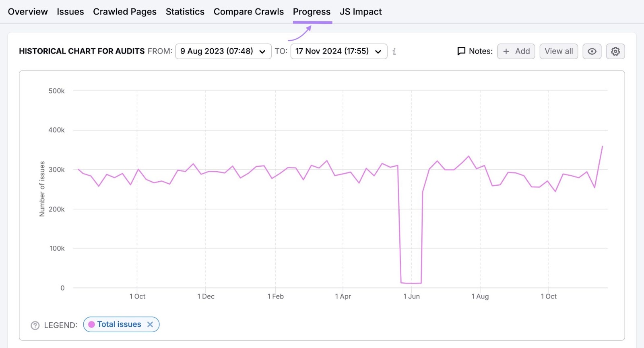Click the '1 Jun' axis label

tap(411, 296)
